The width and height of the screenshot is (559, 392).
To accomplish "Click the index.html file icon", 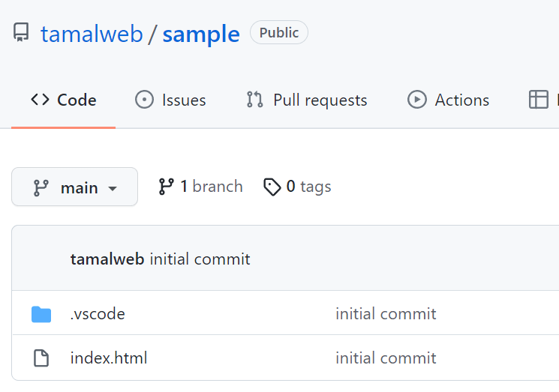I will click(41, 358).
